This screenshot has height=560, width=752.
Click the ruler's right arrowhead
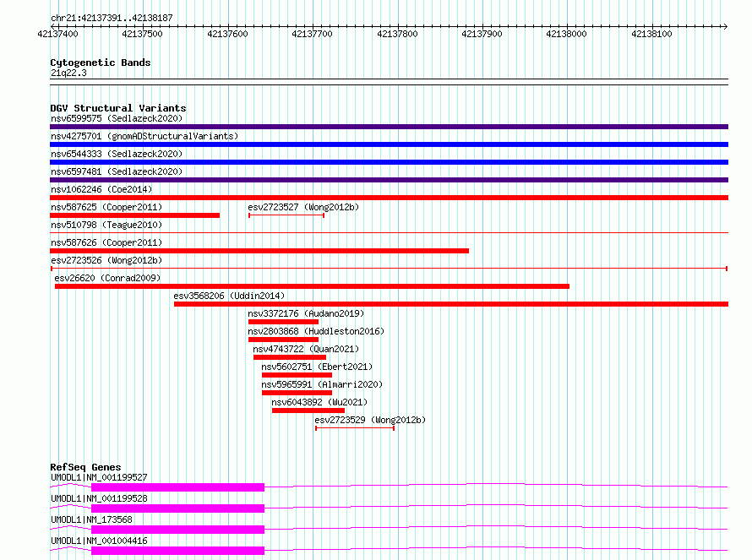(726, 26)
